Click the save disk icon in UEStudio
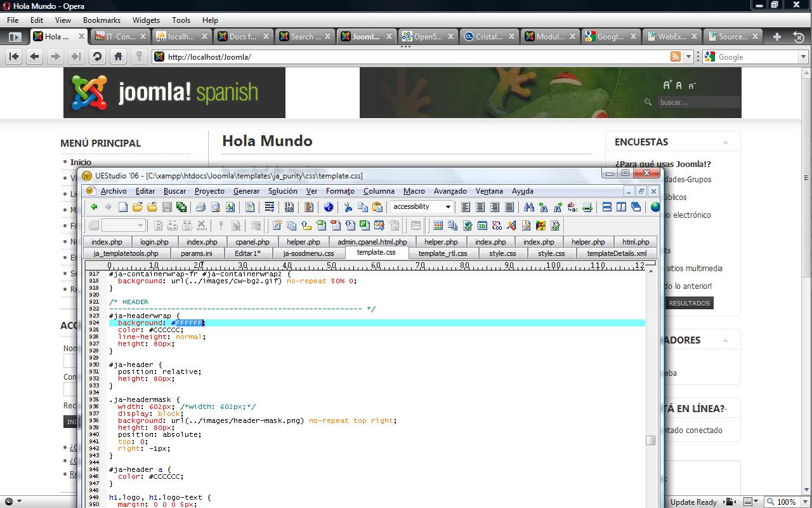The height and width of the screenshot is (508, 812). coord(167,207)
